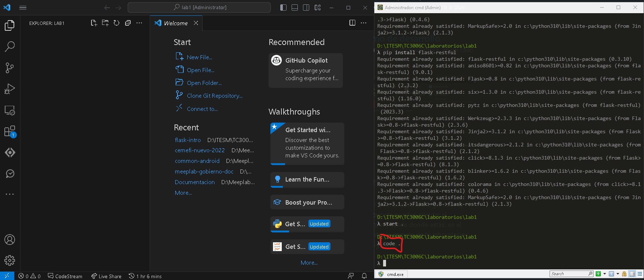This screenshot has height=280, width=644.
Task: Toggle the bottom panel visibility
Action: click(295, 8)
